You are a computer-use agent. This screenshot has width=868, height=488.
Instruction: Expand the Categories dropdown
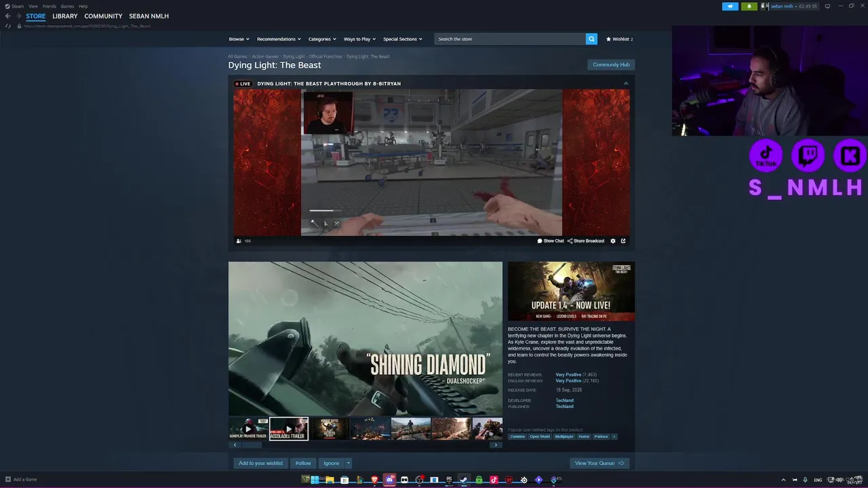point(322,39)
